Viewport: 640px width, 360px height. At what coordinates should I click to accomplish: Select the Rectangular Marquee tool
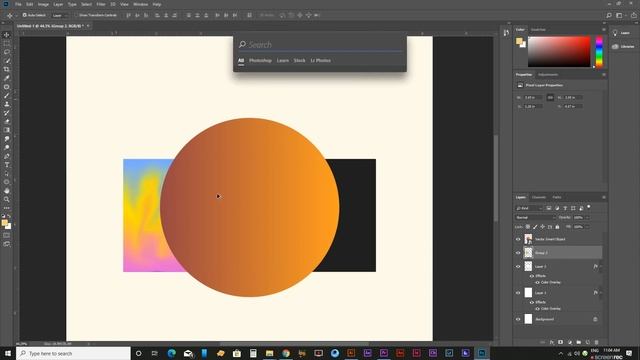tap(7, 43)
